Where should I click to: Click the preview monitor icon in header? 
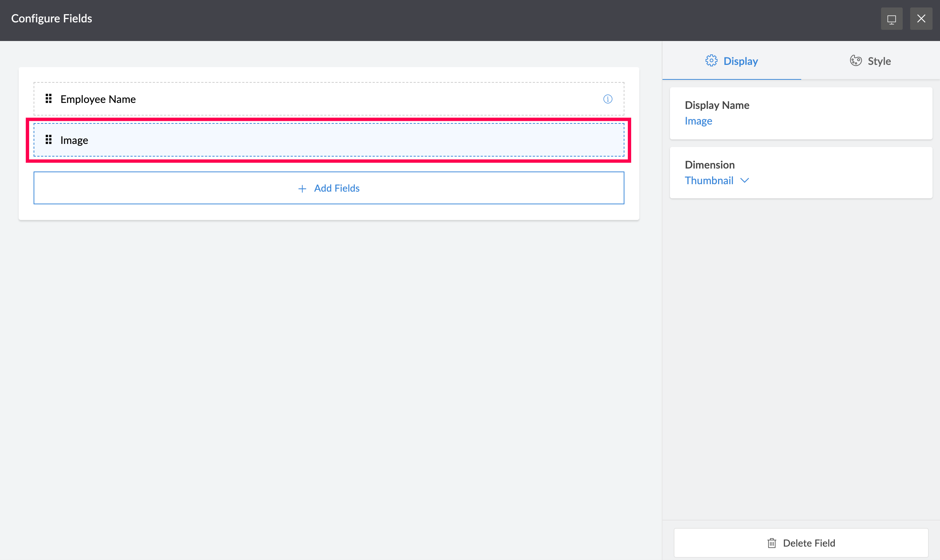[x=891, y=19]
